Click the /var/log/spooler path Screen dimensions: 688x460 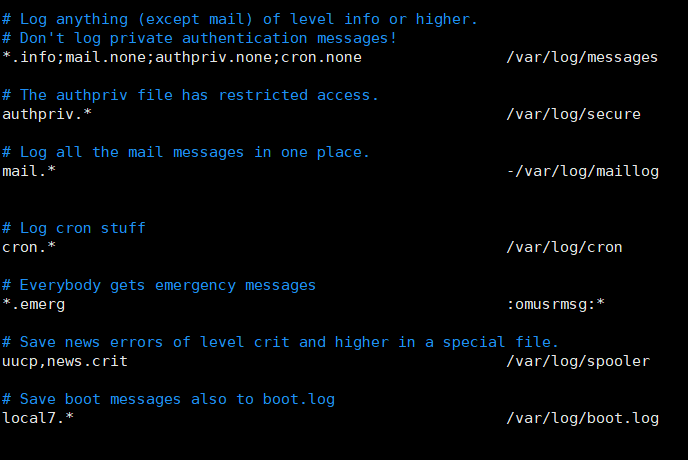[x=578, y=362]
